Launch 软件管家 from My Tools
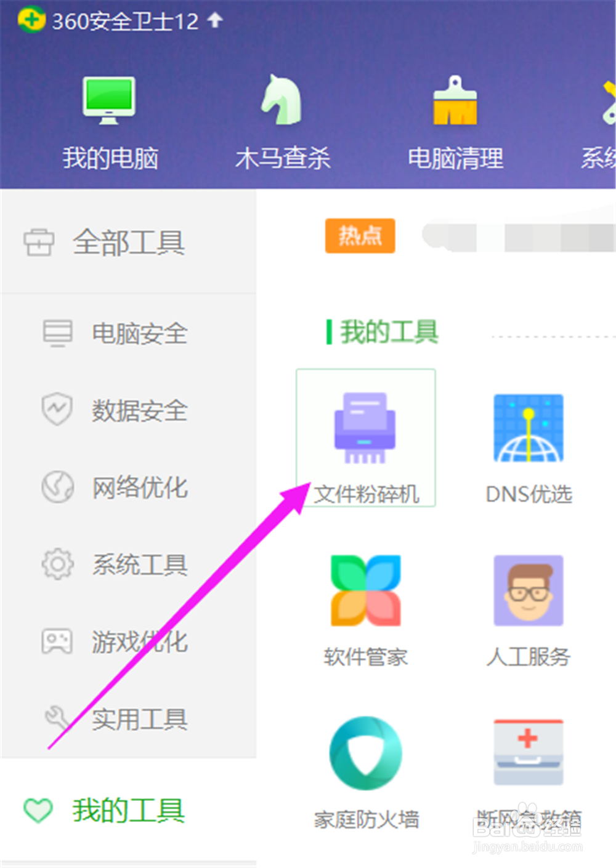Image resolution: width=616 pixels, height=868 pixels. click(x=366, y=590)
